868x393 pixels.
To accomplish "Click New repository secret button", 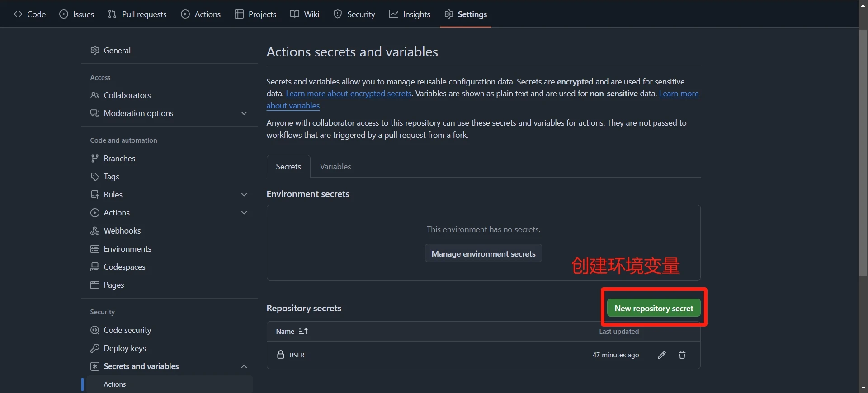I will pos(654,308).
